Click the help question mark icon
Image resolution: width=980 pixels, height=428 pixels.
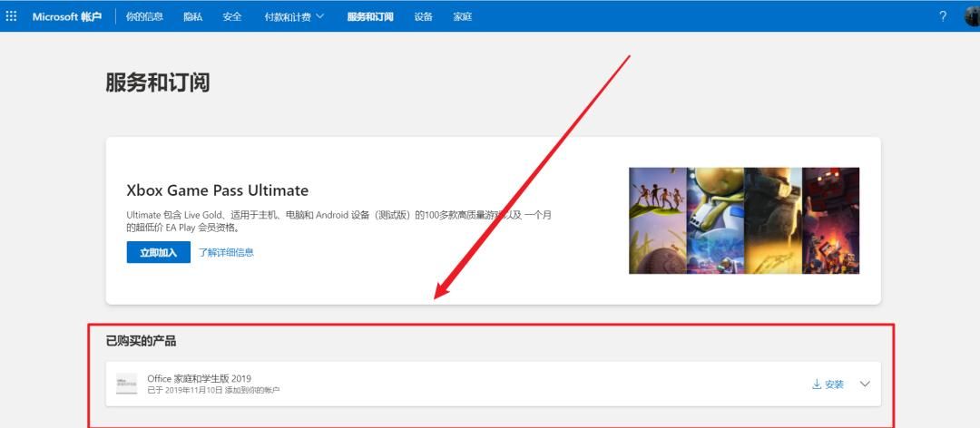pyautogui.click(x=943, y=16)
